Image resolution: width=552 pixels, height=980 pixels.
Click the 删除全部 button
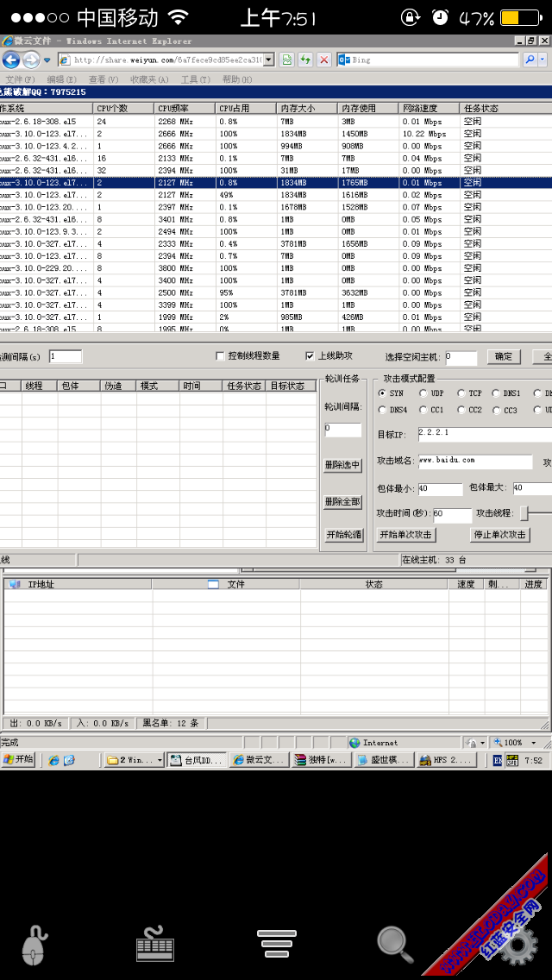(x=342, y=502)
